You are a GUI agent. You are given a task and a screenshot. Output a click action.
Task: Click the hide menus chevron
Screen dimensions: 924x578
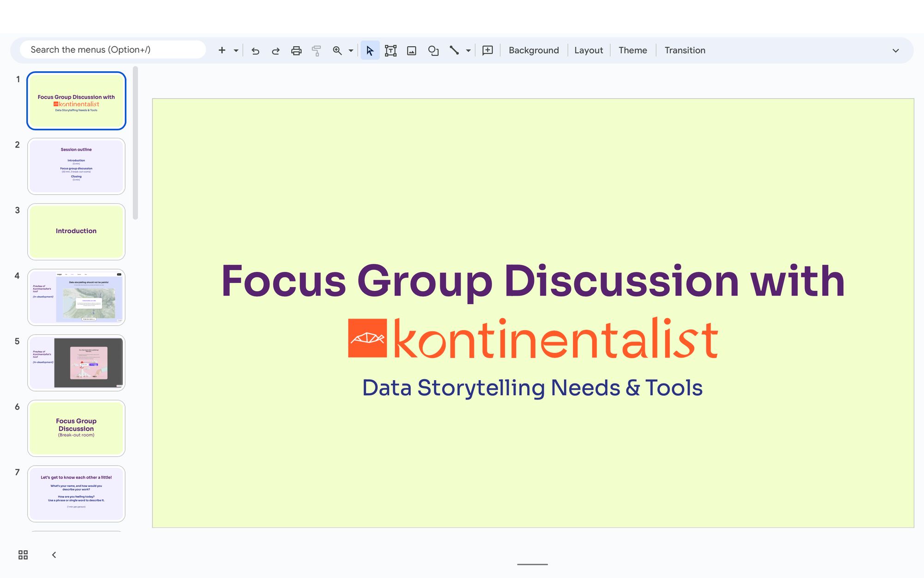895,50
